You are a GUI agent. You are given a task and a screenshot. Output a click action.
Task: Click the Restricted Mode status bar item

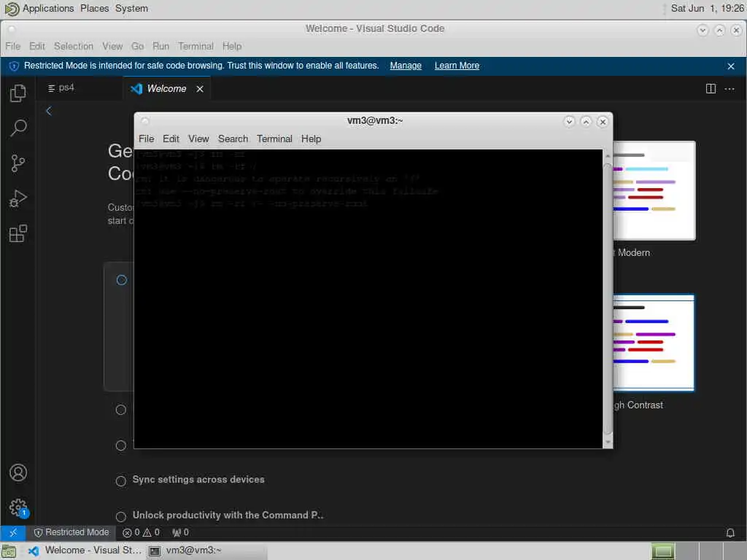pos(71,532)
